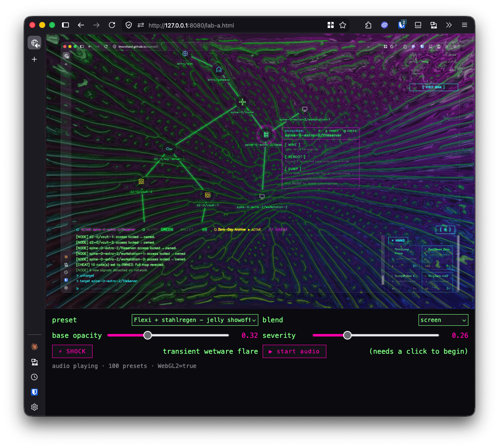This screenshot has width=499, height=448.
Task: Click the orange starburst icon in left sidebar
Action: (34, 347)
